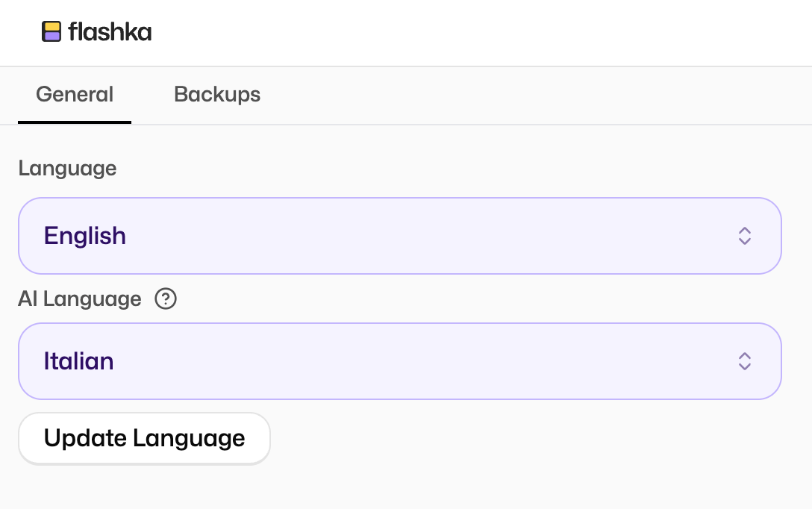Open the Language dropdown showing English

(x=399, y=236)
